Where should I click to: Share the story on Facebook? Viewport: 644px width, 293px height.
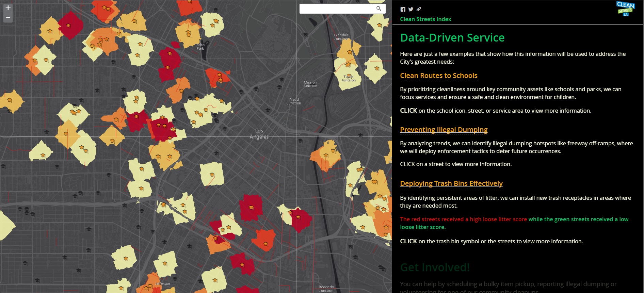[403, 10]
